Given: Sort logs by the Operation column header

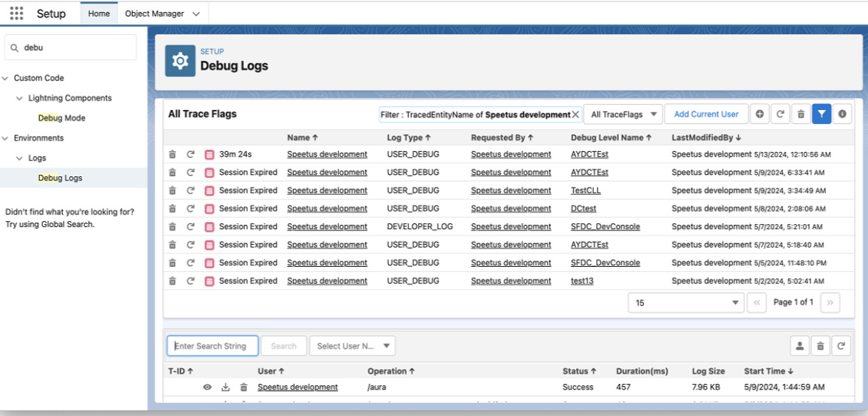Looking at the screenshot, I should point(391,371).
